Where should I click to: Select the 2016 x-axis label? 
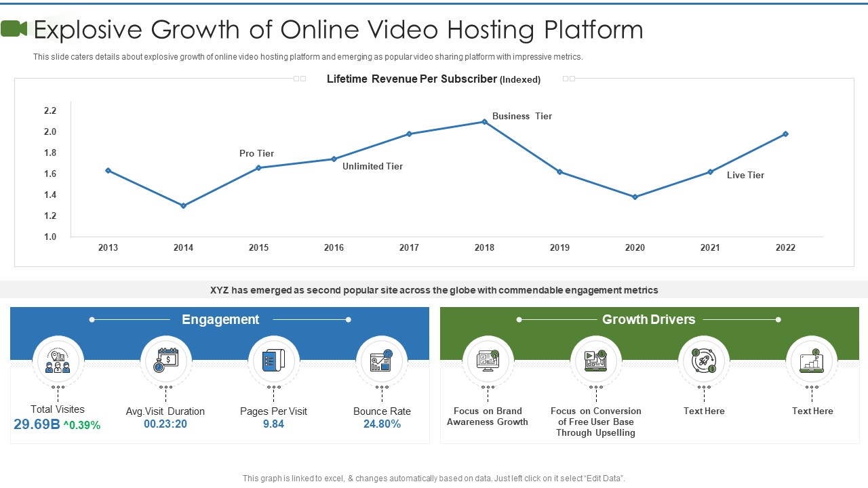[334, 247]
